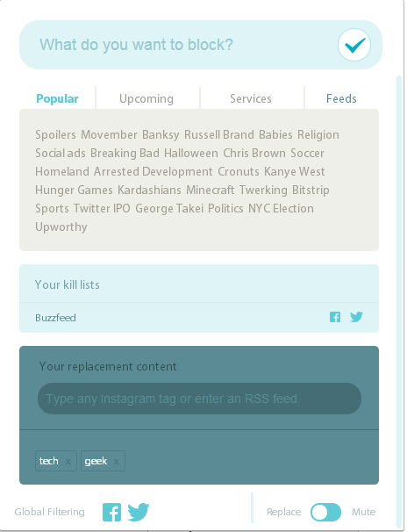
Task: Block the Breaking Bad topic
Action: coord(125,153)
